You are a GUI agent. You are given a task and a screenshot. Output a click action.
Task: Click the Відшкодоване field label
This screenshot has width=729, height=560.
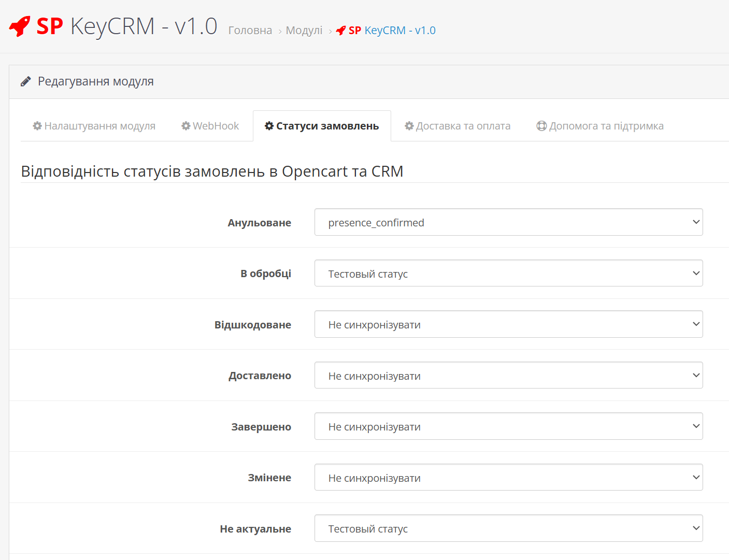253,325
